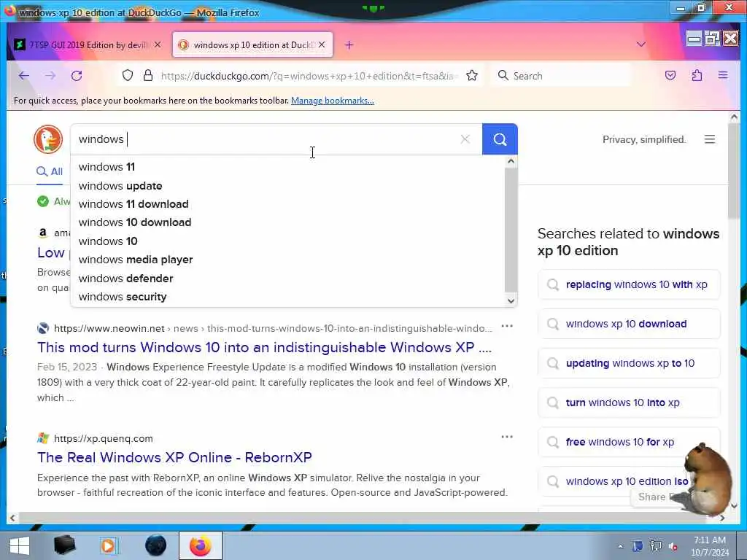Open the Extensions puzzle icon
This screenshot has height=560, width=747.
point(697,75)
